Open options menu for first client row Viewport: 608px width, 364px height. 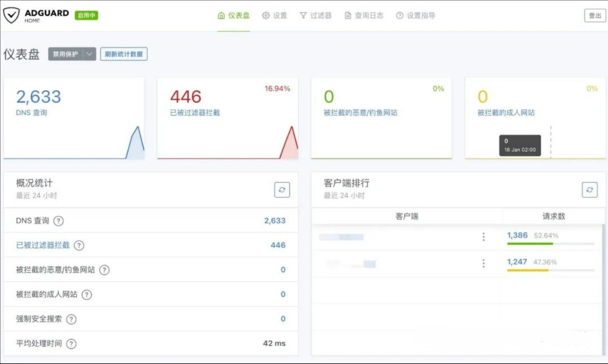coord(484,237)
